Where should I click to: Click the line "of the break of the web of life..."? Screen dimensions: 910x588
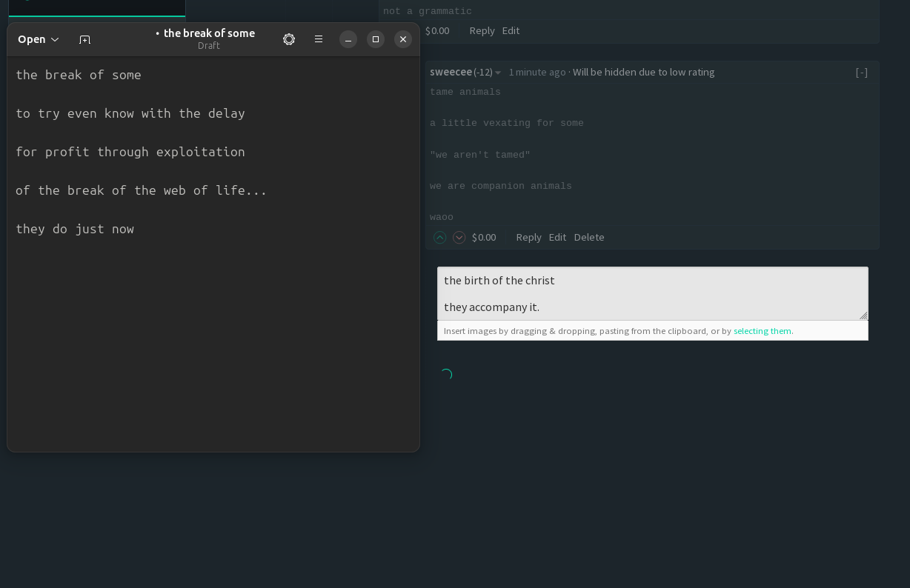tap(142, 190)
